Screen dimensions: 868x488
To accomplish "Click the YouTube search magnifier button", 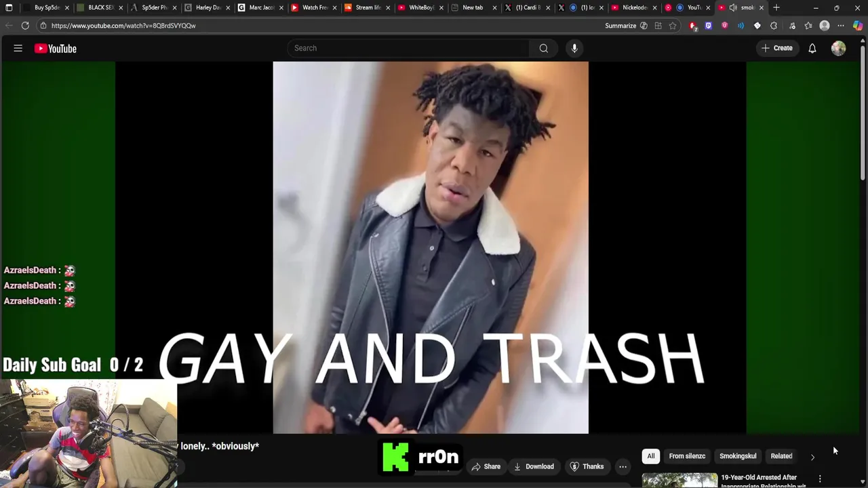I will (543, 48).
